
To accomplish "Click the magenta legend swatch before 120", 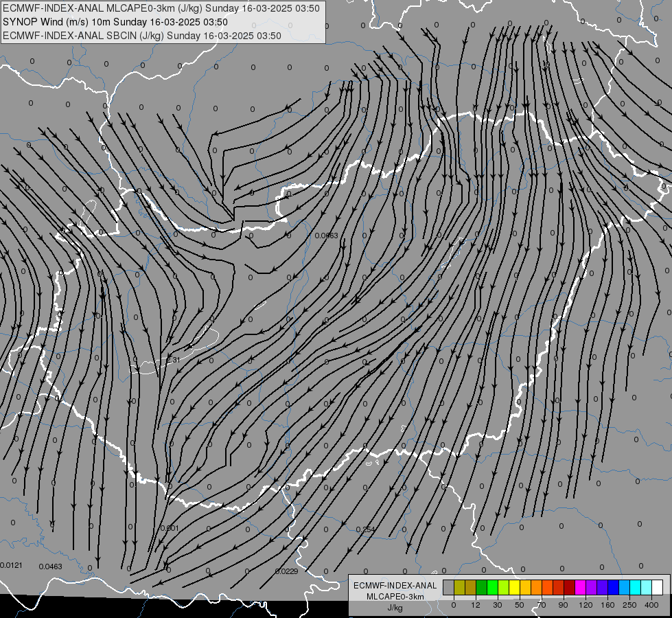I will [581, 587].
